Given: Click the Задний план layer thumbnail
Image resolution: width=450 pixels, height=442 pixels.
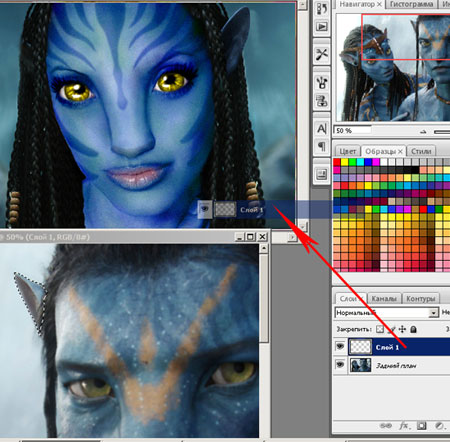Looking at the screenshot, I should [x=360, y=365].
